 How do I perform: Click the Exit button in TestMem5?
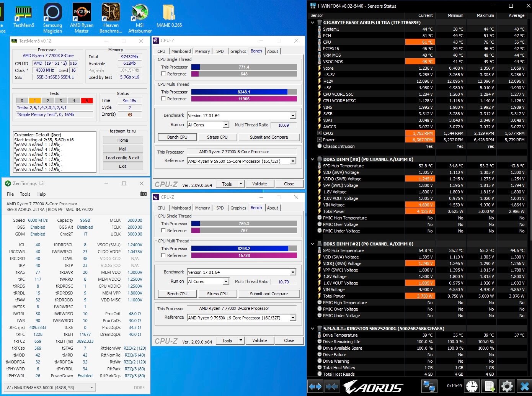tap(123, 166)
